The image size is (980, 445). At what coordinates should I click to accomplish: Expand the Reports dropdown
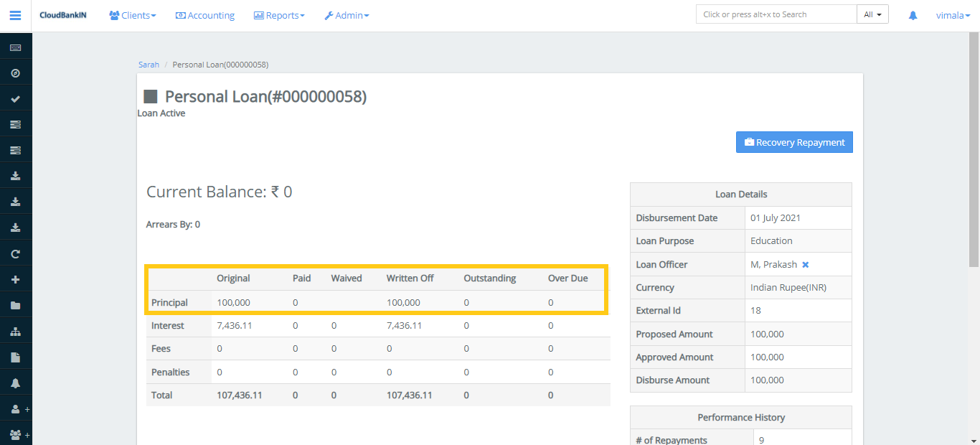click(x=279, y=14)
